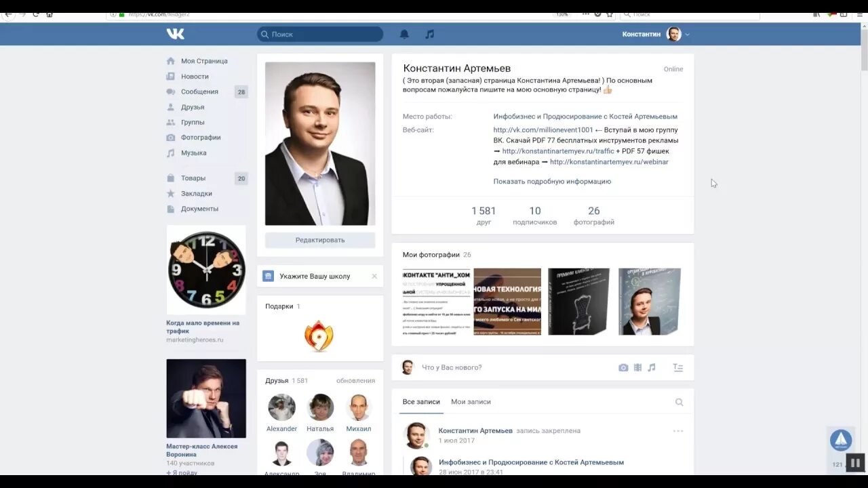Screen dimensions: 868x488
Task: Open the konstantinartemyev.ru/traffic link
Action: pyautogui.click(x=558, y=151)
